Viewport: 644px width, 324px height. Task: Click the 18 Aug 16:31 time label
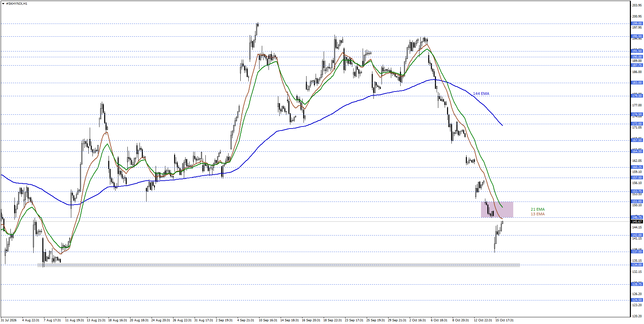(x=118, y=320)
